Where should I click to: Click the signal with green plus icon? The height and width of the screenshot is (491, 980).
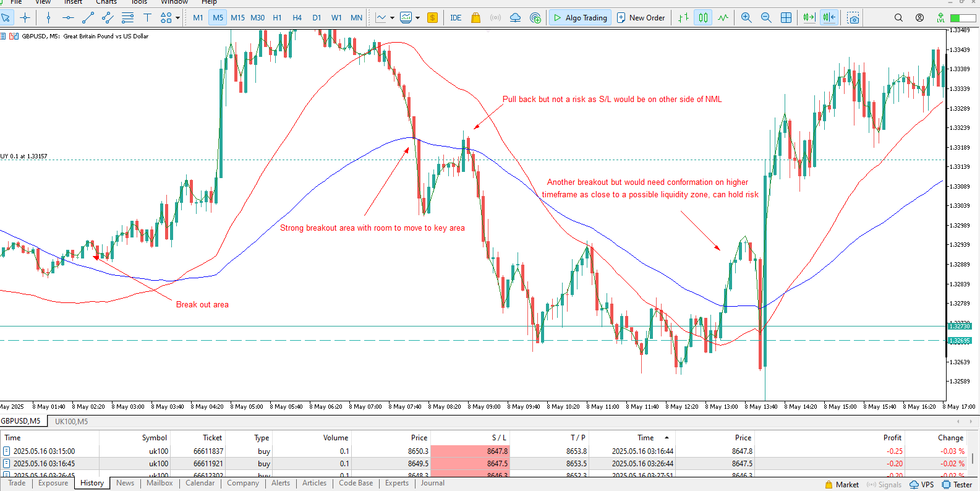(x=535, y=18)
